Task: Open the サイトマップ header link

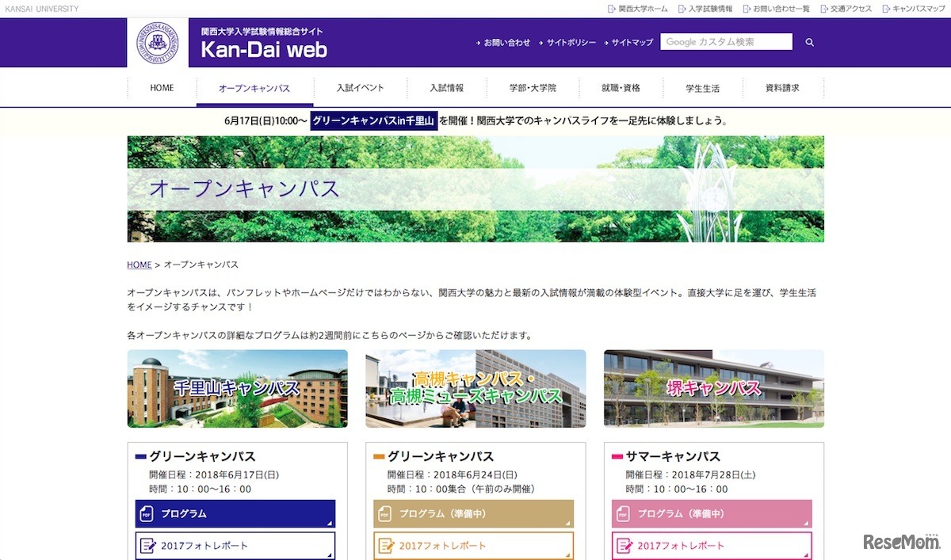Action: click(x=632, y=42)
